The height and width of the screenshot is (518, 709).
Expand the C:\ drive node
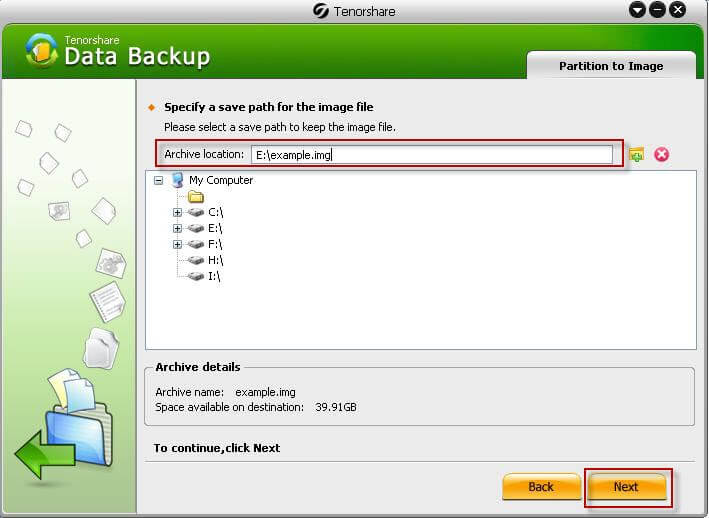[x=178, y=212]
